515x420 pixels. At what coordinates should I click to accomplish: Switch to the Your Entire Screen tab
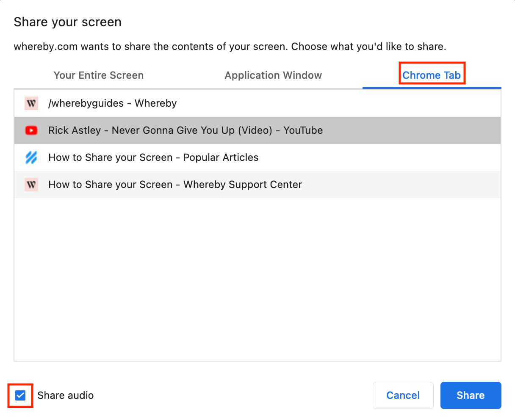(x=99, y=75)
